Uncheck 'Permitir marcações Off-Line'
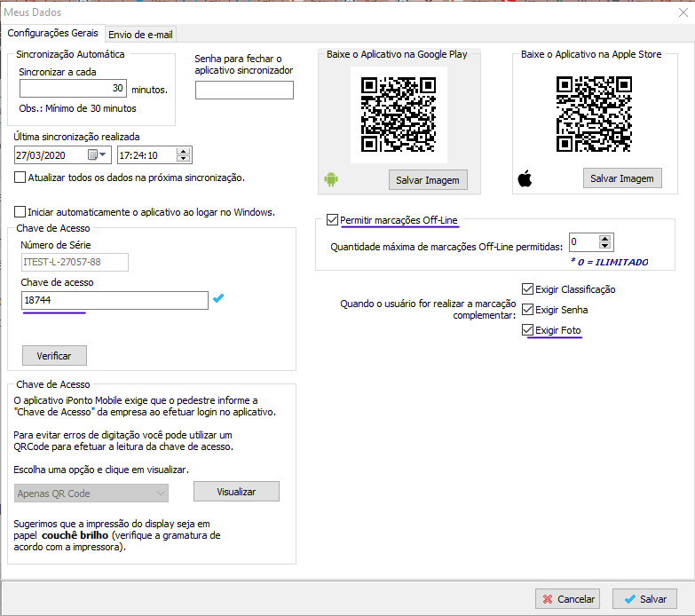The height and width of the screenshot is (616, 695). (x=333, y=219)
